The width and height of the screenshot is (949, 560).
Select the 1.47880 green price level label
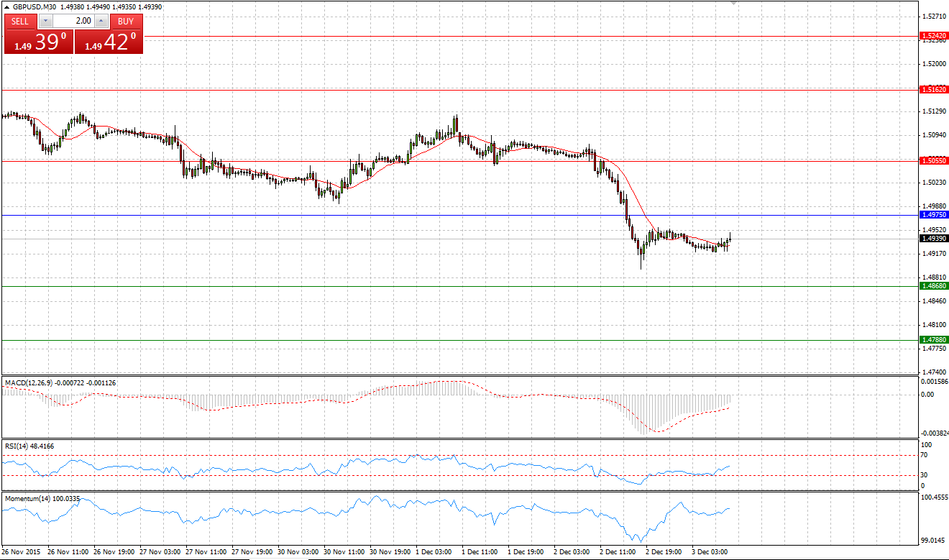pos(934,340)
